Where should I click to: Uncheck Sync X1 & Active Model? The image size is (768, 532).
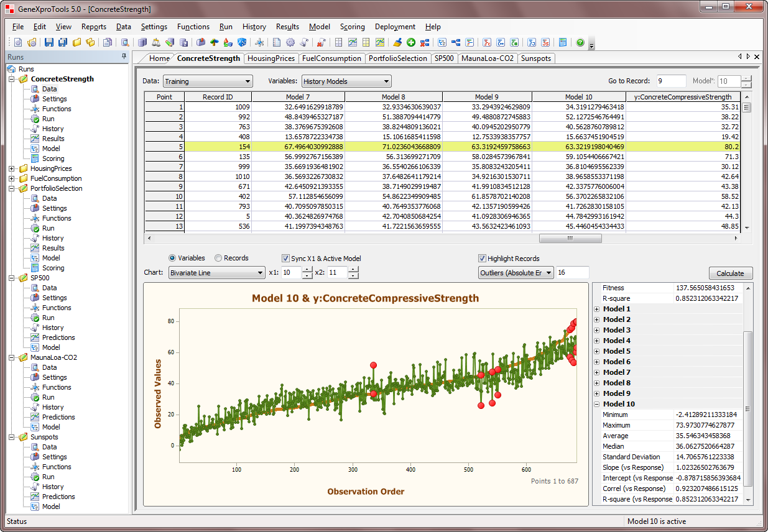285,259
